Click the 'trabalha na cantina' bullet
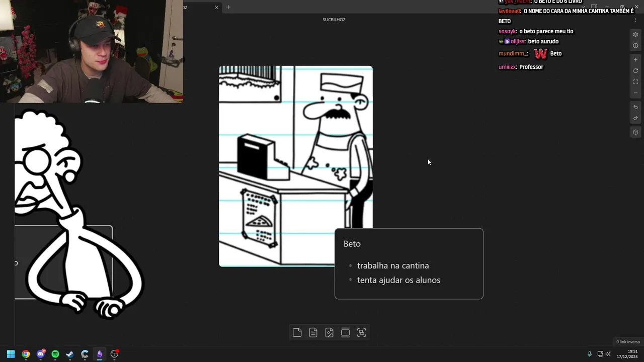The image size is (644, 362). pyautogui.click(x=393, y=265)
